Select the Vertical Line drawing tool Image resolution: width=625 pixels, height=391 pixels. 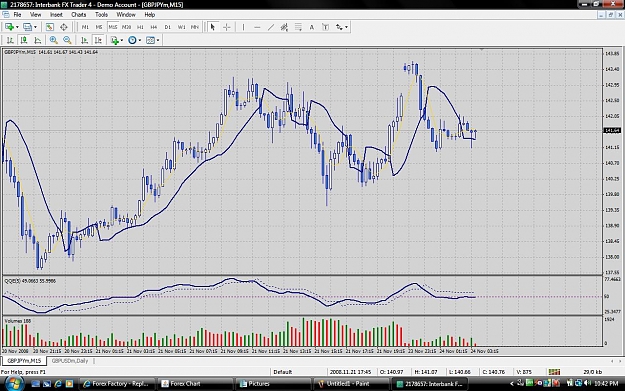pyautogui.click(x=243, y=27)
